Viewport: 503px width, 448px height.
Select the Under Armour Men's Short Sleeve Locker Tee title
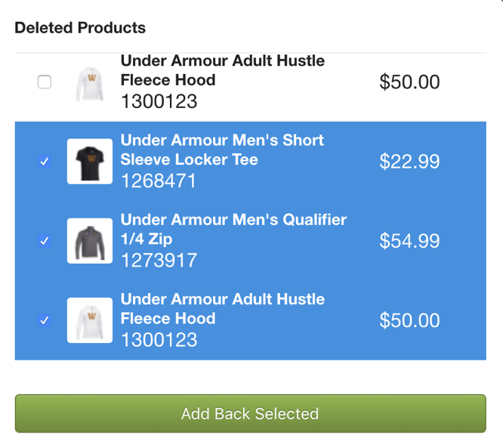222,150
